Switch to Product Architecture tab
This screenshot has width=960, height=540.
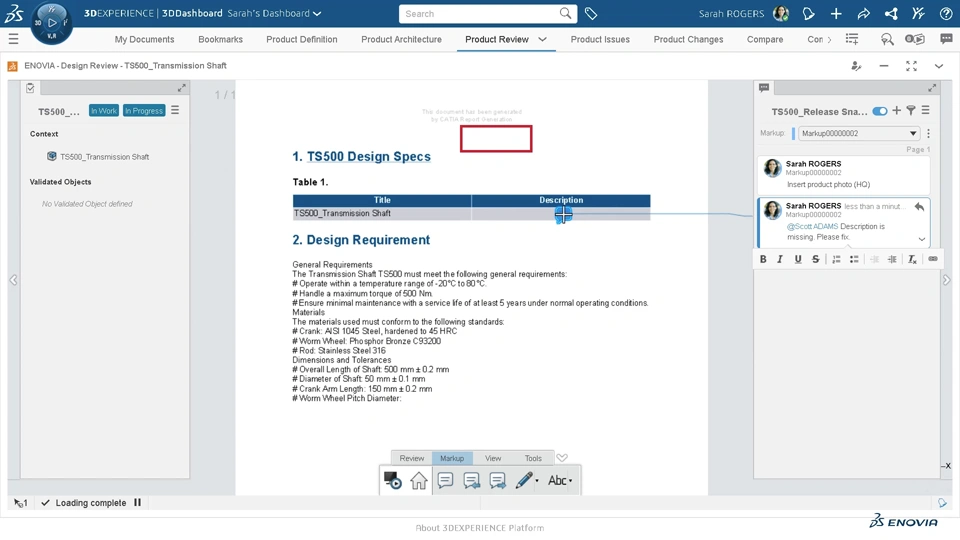click(x=401, y=39)
